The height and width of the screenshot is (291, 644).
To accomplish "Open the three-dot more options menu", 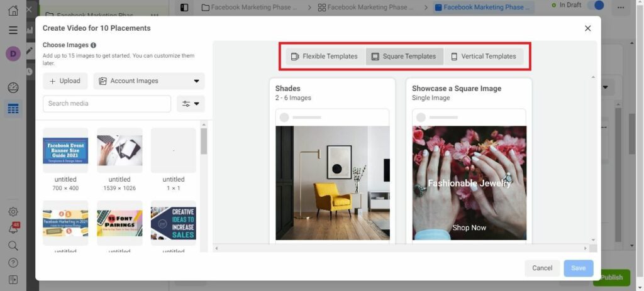I will [622, 8].
